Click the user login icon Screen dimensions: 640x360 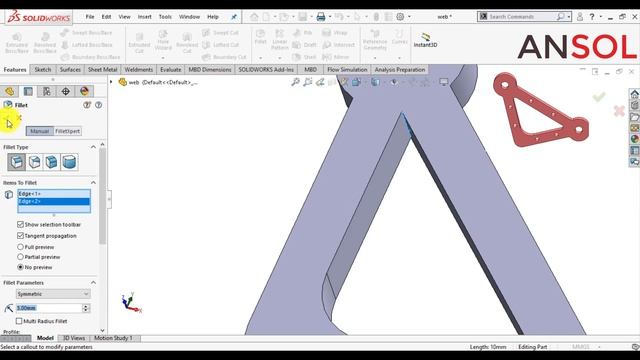tap(580, 17)
